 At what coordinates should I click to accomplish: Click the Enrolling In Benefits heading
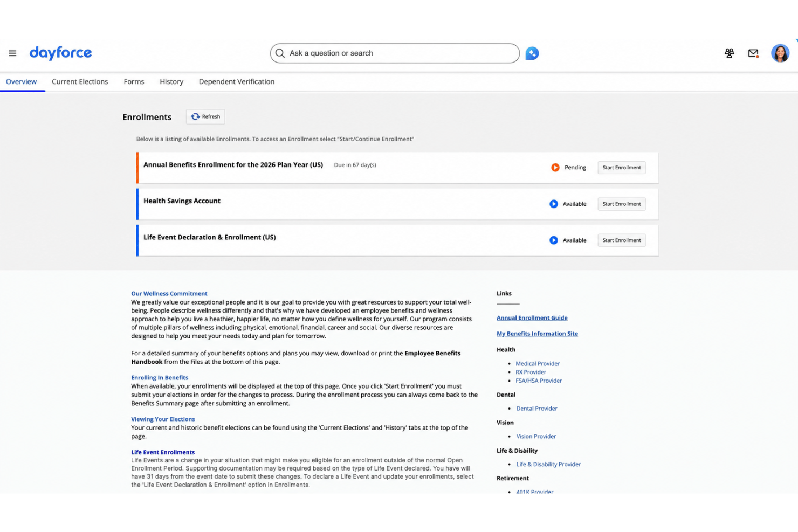point(160,378)
